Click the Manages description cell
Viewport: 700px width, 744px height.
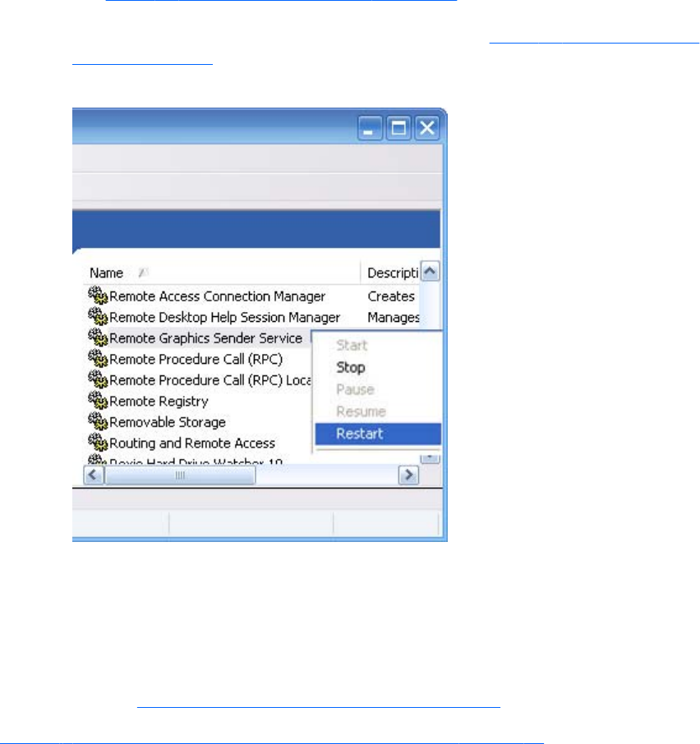tap(394, 318)
